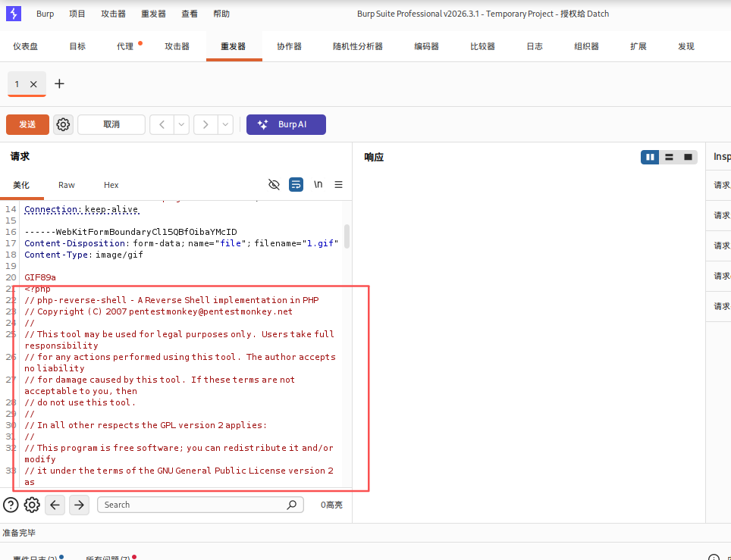Screen dimensions: 731x560
Task: Open send settings gear icon
Action: click(x=63, y=124)
